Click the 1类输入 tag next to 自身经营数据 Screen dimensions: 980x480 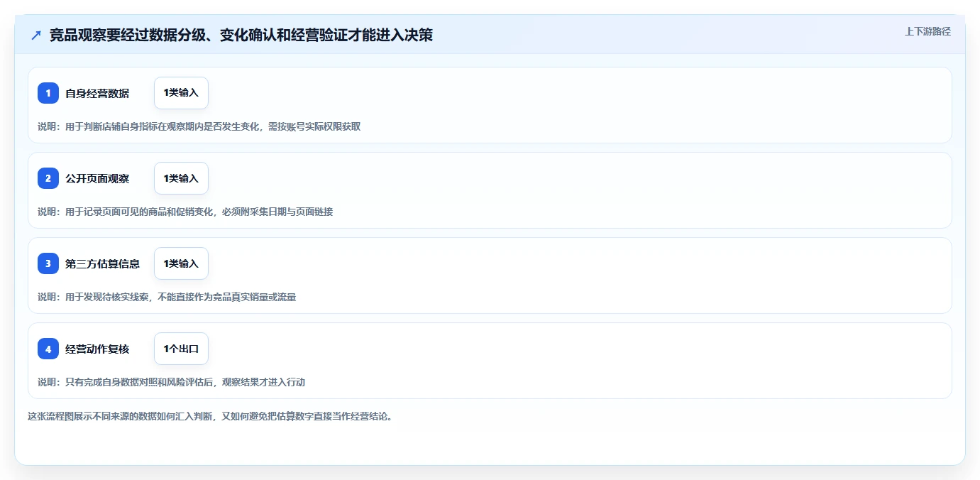point(181,93)
